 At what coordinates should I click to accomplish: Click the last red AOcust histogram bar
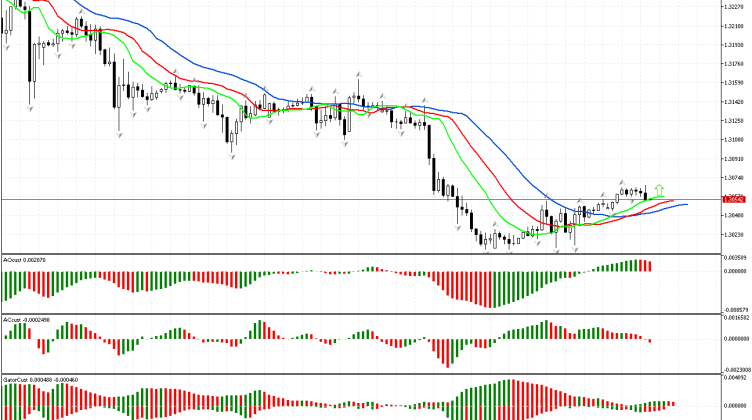click(649, 265)
